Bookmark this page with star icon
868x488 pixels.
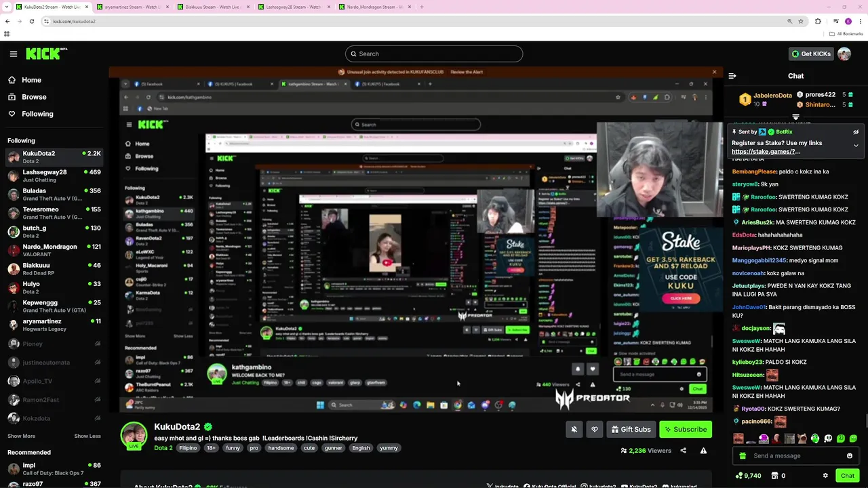tap(801, 21)
